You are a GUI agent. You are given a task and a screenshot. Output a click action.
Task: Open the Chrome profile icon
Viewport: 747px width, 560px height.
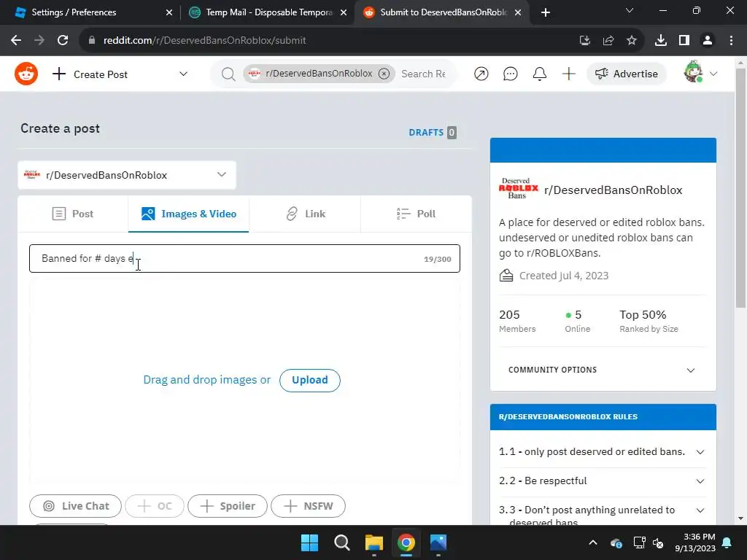click(708, 41)
